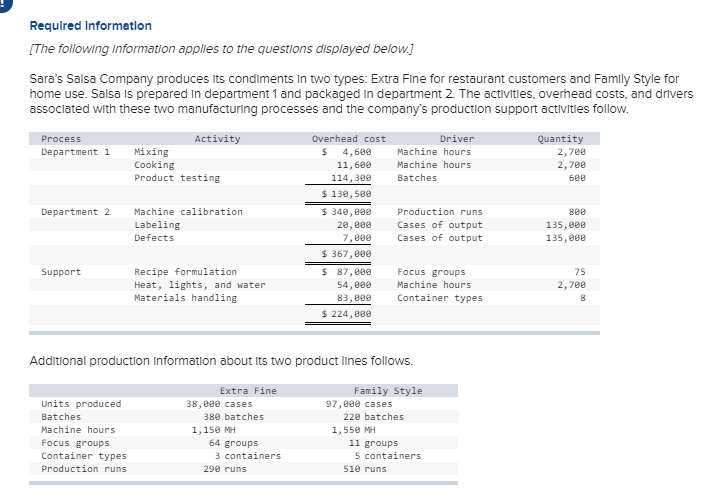This screenshot has width=708, height=503.
Task: Select the 'Machine calibration' activity
Action: (188, 212)
